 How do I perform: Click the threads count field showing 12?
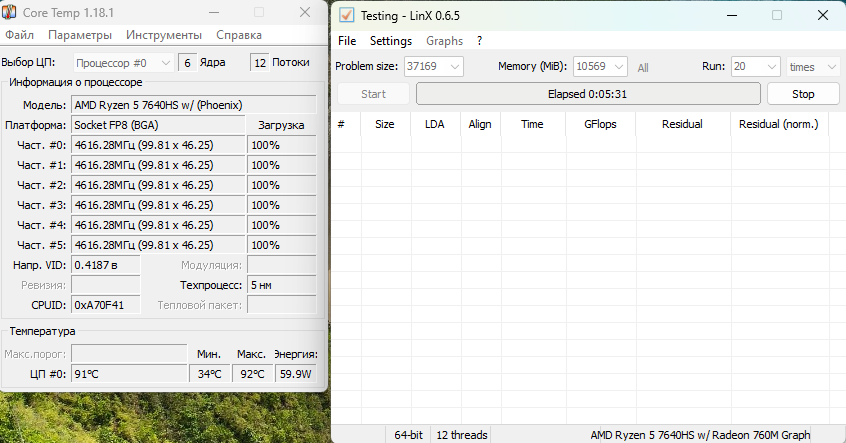click(x=260, y=63)
